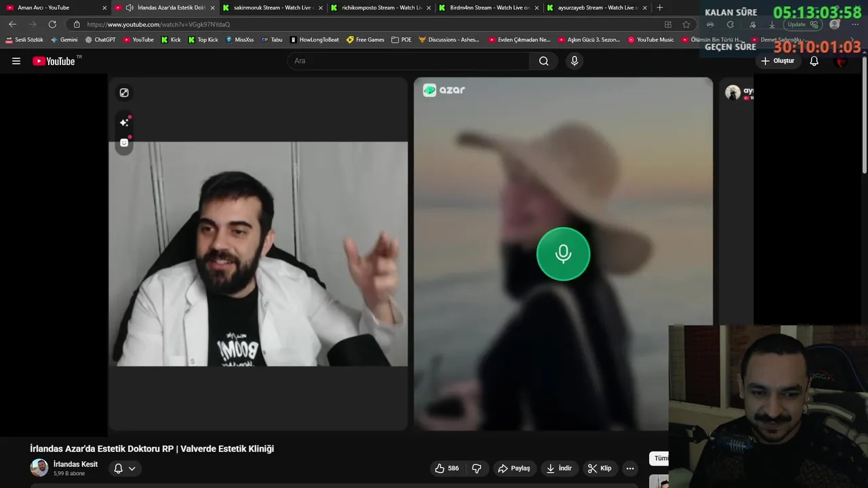Switch to the sakinmoruk Stream tab
This screenshot has height=488, width=868.
click(271, 7)
